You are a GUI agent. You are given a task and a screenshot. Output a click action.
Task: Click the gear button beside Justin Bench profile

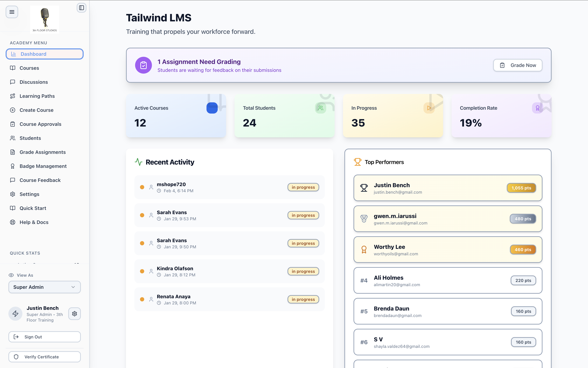(x=75, y=314)
